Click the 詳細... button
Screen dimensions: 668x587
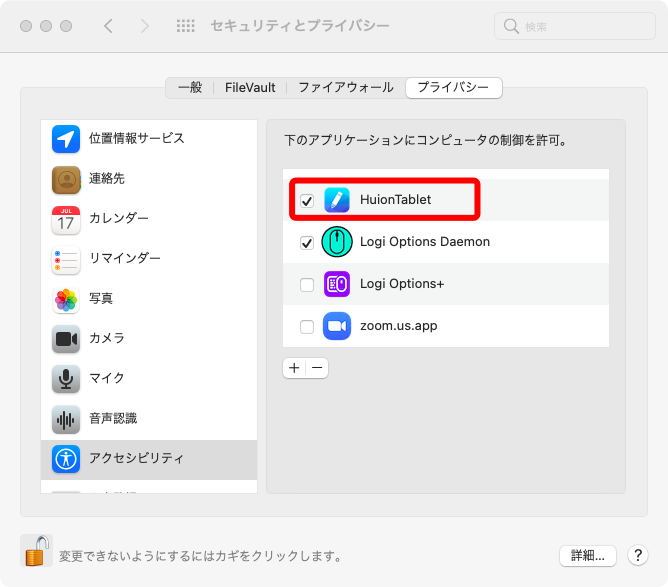coord(586,555)
